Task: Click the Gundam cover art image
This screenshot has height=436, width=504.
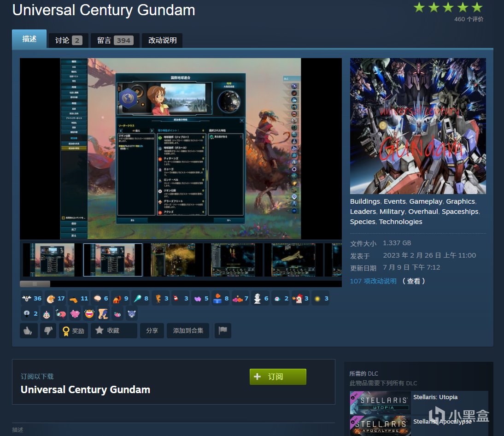Action: pos(418,126)
